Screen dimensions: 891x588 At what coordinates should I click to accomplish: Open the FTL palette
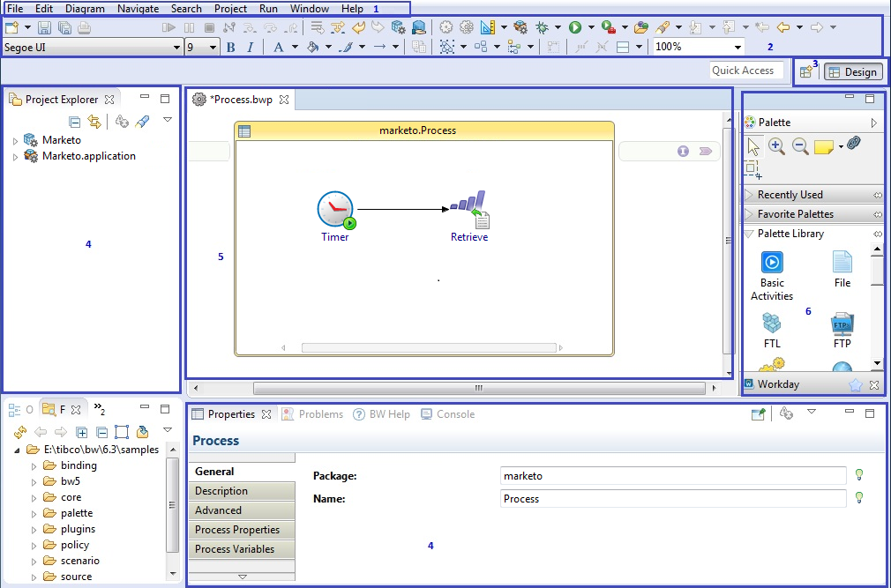click(772, 331)
